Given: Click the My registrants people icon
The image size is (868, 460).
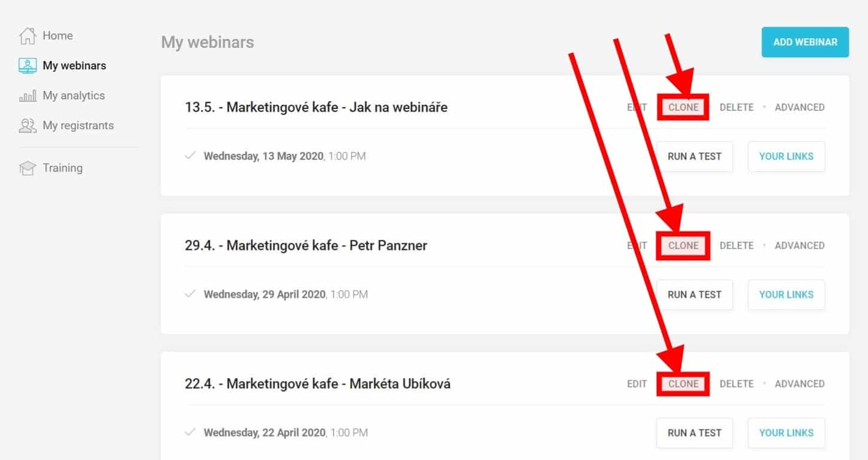Looking at the screenshot, I should click(28, 126).
